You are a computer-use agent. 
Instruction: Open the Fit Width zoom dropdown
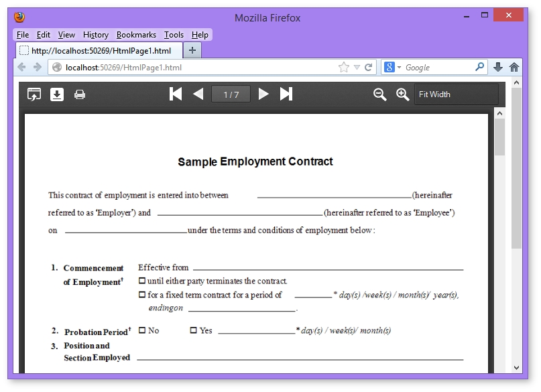456,94
